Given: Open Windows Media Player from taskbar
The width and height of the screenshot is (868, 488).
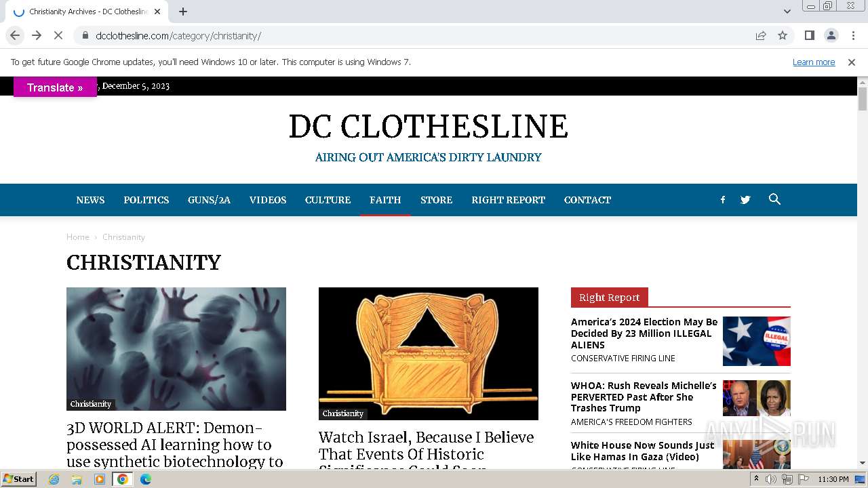Looking at the screenshot, I should click(x=100, y=479).
